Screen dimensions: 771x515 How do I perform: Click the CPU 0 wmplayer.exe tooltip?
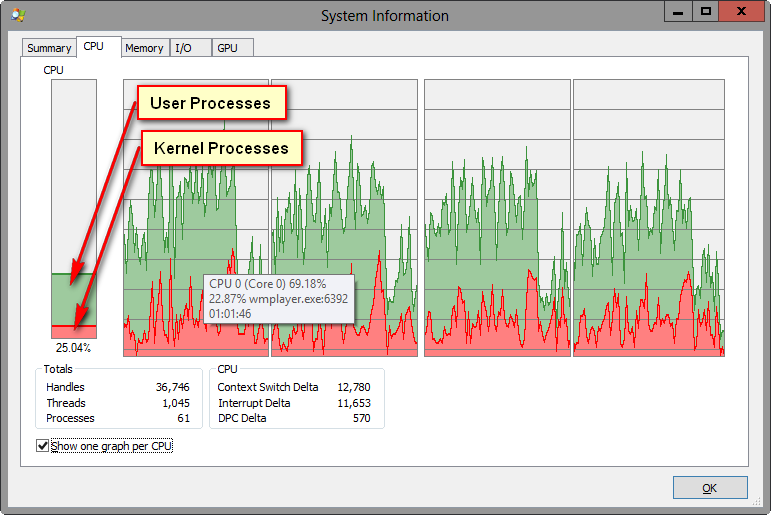pyautogui.click(x=279, y=299)
